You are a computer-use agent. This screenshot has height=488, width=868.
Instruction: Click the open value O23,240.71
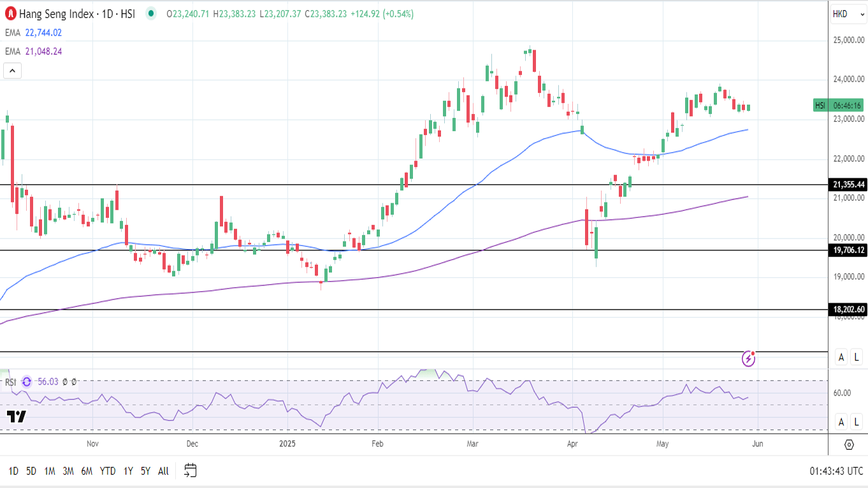click(x=189, y=13)
